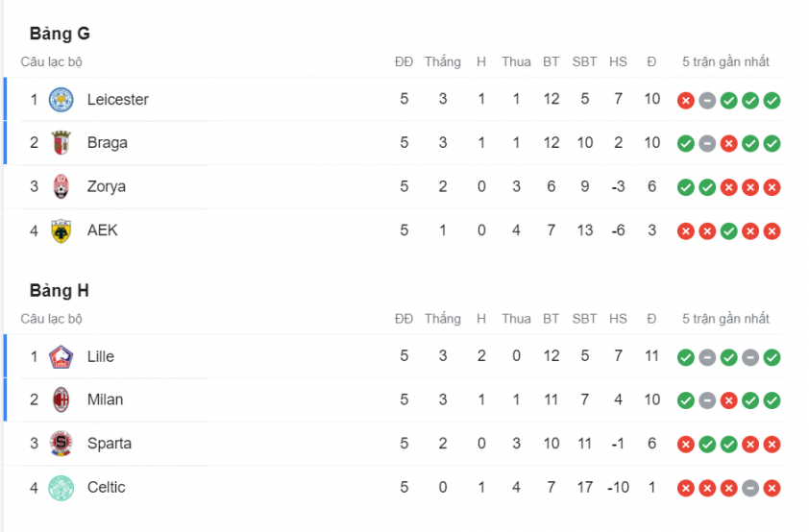
Task: Click the Zorya club crest
Action: pyautogui.click(x=61, y=186)
